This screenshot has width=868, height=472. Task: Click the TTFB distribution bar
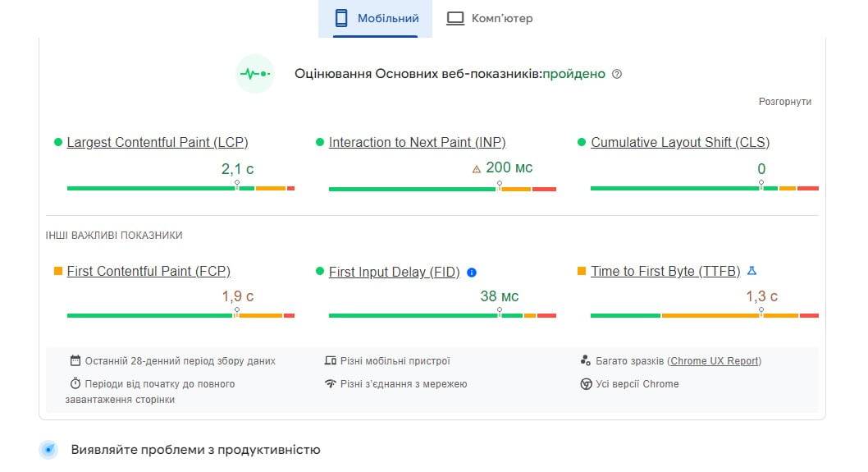[704, 316]
